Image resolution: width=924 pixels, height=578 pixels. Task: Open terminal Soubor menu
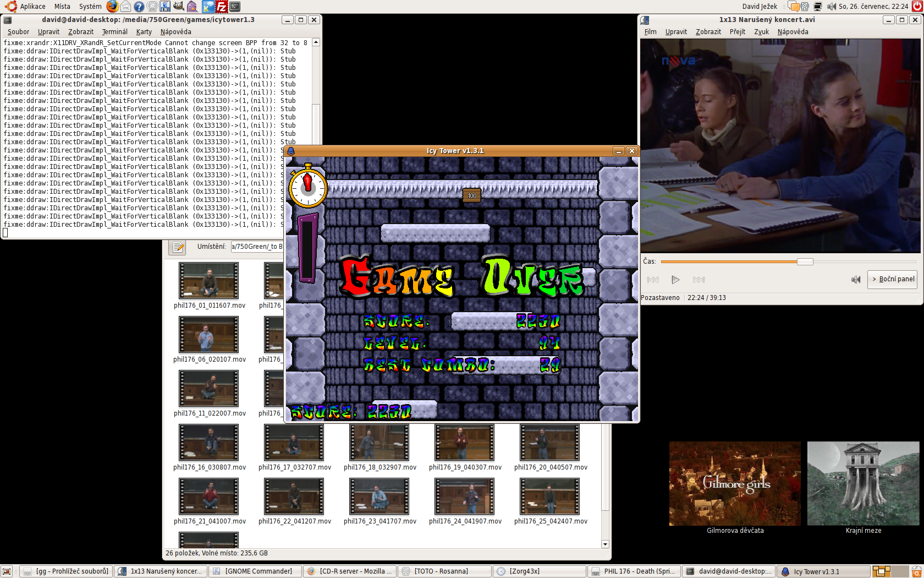pos(18,32)
